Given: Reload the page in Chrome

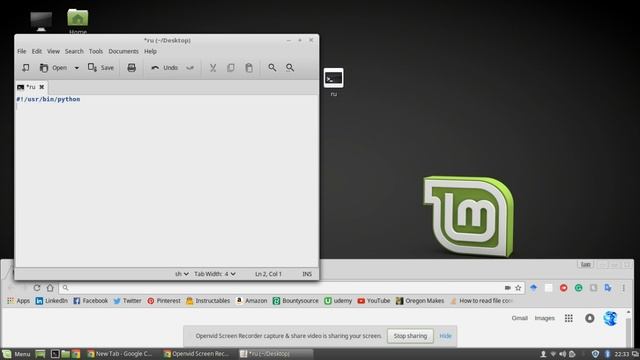Looking at the screenshot, I should pyautogui.click(x=37, y=288).
